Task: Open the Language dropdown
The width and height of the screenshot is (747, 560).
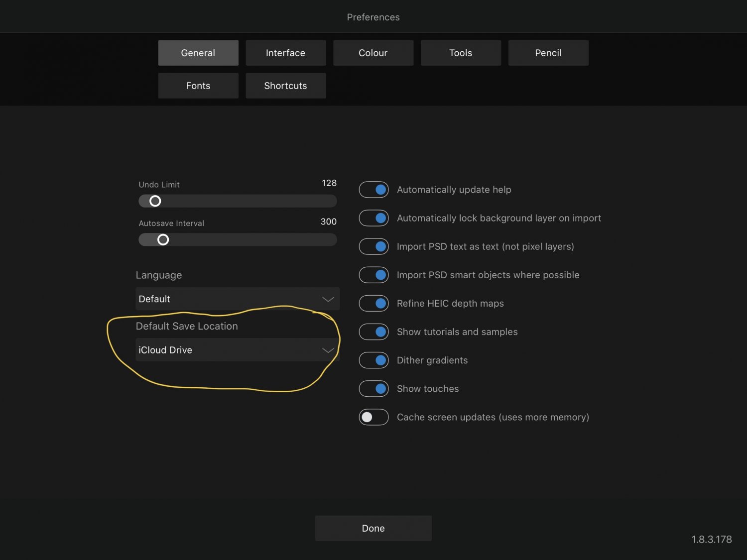Action: pyautogui.click(x=238, y=299)
